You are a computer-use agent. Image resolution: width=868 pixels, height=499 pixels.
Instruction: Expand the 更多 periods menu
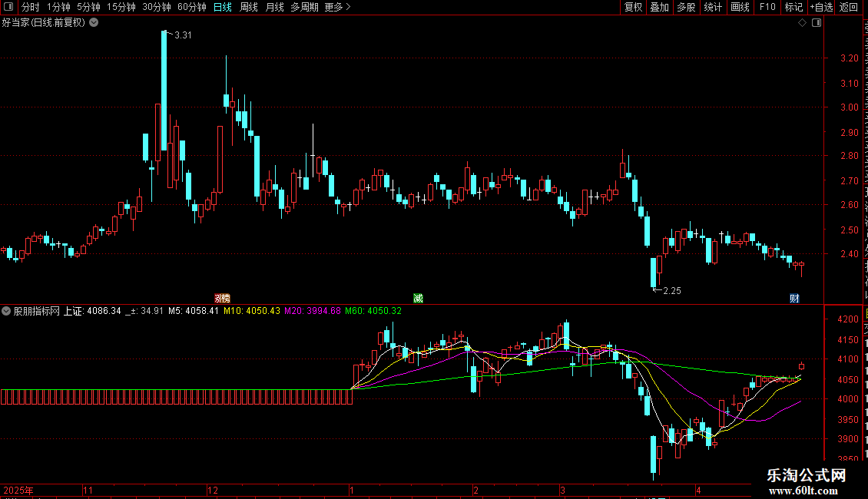point(337,7)
